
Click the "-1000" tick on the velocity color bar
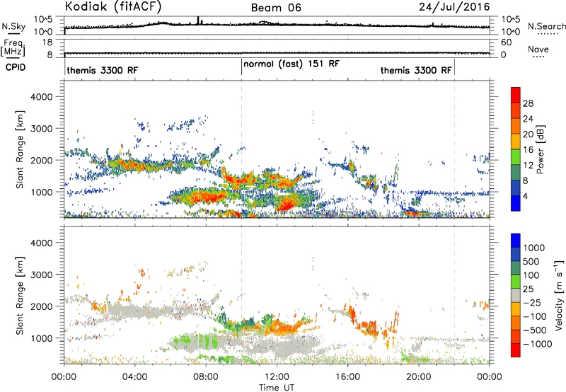tap(537, 344)
